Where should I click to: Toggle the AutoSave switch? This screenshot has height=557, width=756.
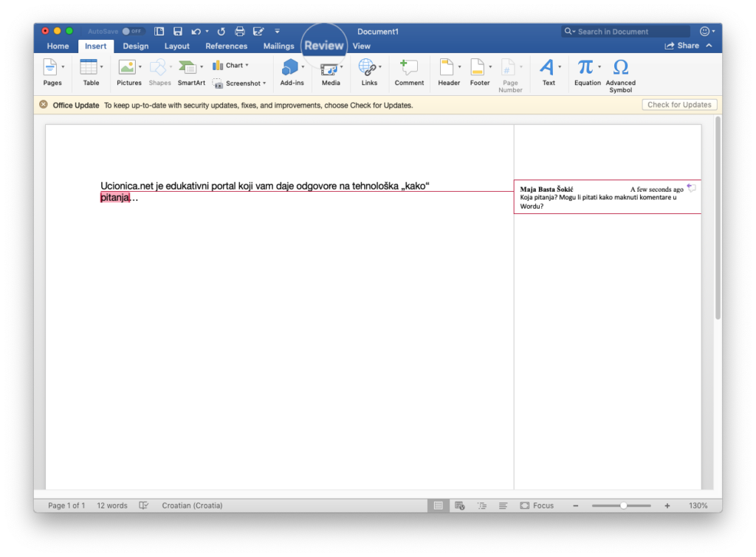(131, 32)
